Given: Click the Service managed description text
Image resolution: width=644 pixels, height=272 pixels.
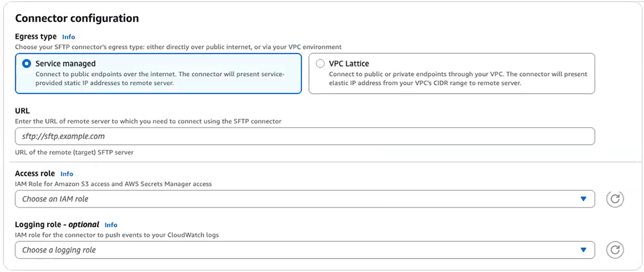Looking at the screenshot, I should 160,78.
